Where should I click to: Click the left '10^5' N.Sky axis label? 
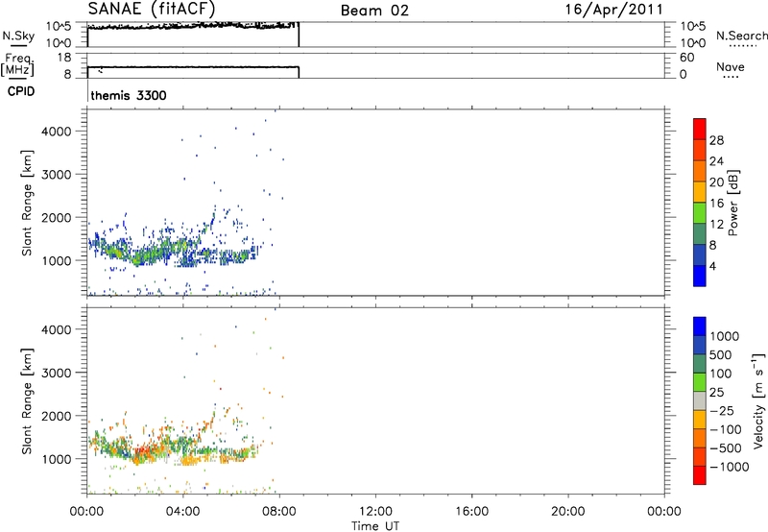[60, 27]
